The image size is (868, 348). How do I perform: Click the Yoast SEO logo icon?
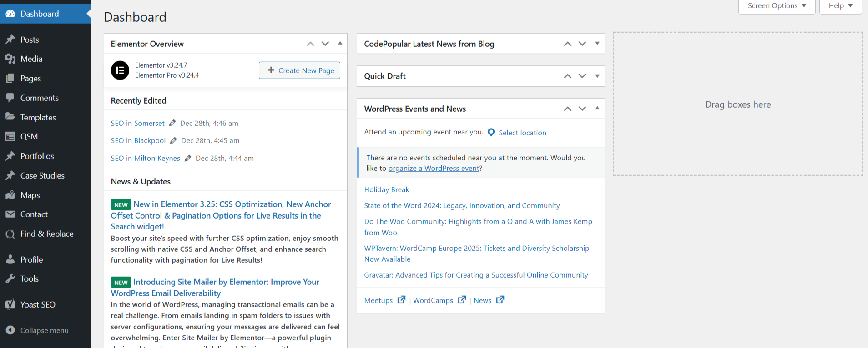click(10, 304)
